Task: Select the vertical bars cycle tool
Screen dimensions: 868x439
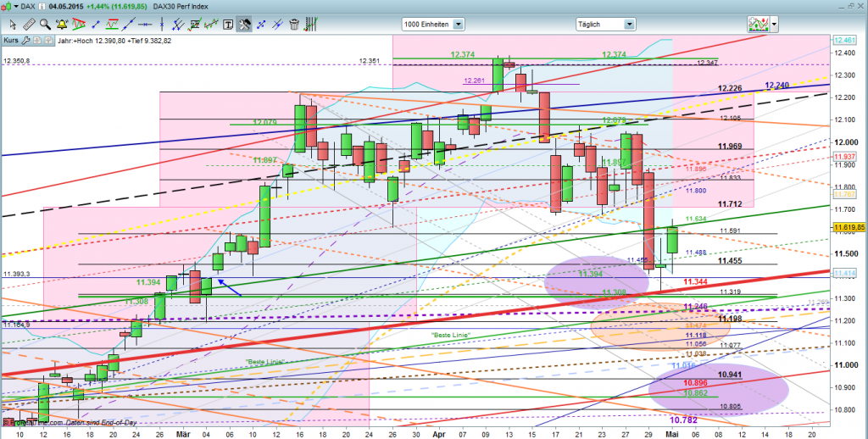Action: [x=311, y=25]
